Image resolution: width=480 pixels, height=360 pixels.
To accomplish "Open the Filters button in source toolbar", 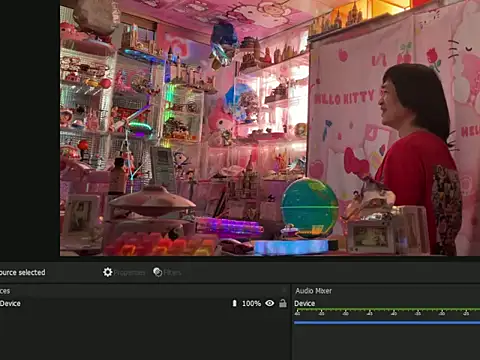I will click(167, 272).
